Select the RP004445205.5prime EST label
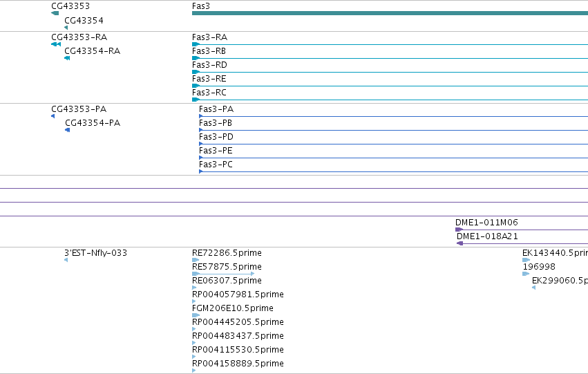 (238, 322)
